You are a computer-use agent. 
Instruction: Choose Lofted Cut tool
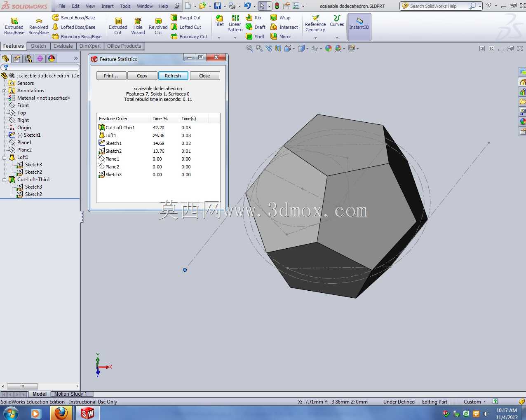pyautogui.click(x=186, y=27)
